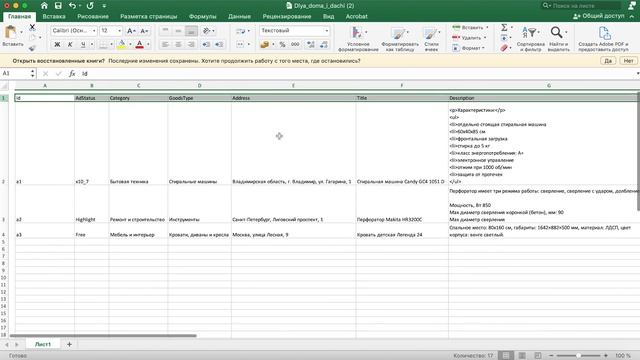Click the Clear eraser icon

504,48
